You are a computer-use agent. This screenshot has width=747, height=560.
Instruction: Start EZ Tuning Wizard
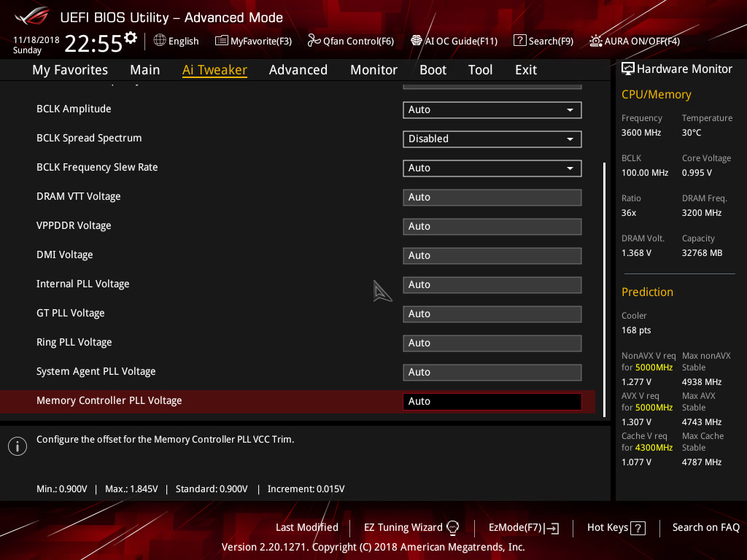coord(411,528)
